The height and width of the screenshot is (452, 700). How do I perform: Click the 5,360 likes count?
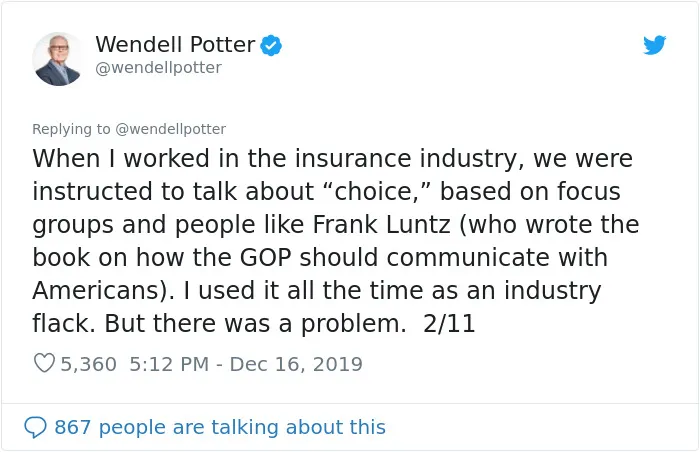88,364
